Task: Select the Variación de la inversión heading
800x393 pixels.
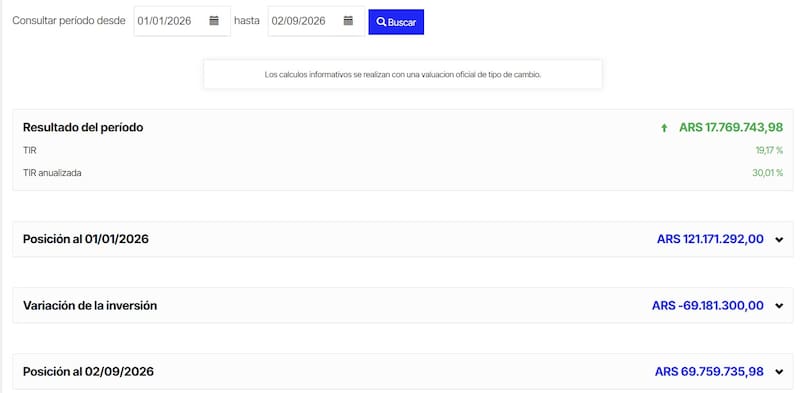Action: [90, 305]
